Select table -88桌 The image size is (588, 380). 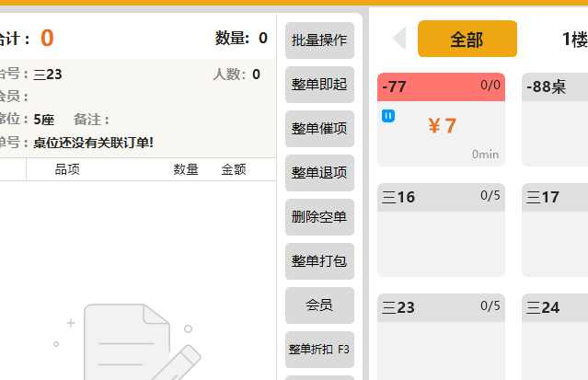(x=555, y=120)
